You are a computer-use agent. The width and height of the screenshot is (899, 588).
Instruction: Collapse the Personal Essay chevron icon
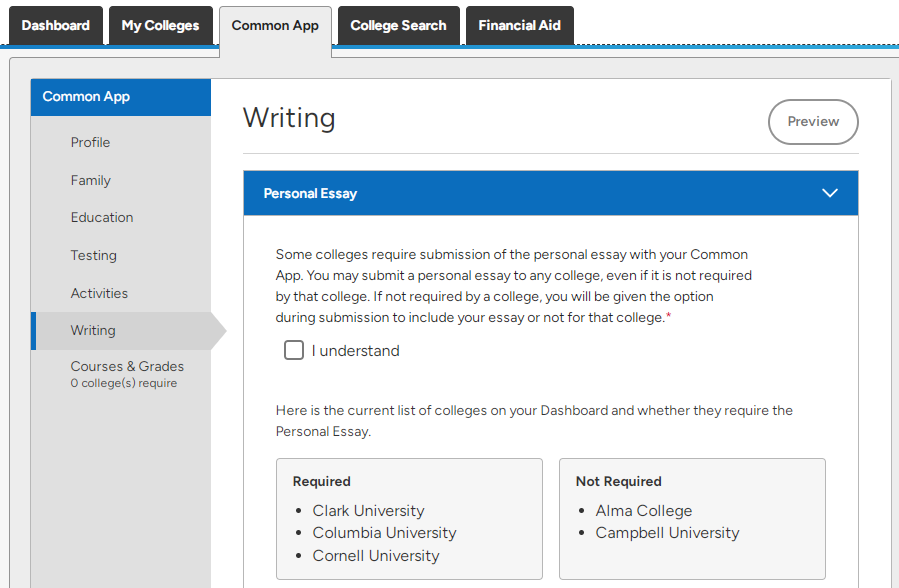coord(830,193)
